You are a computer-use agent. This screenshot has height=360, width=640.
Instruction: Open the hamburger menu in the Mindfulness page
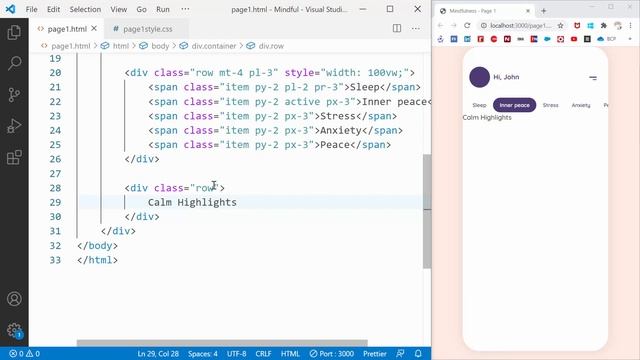593,78
